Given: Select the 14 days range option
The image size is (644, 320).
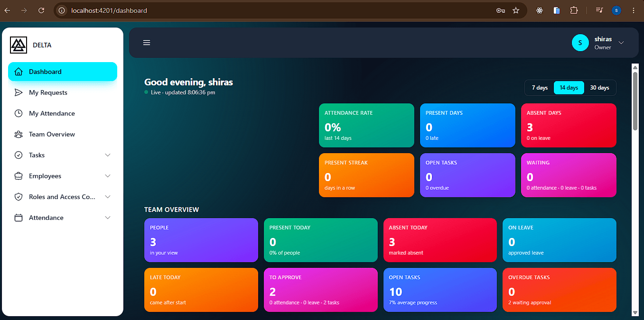Looking at the screenshot, I should (569, 88).
